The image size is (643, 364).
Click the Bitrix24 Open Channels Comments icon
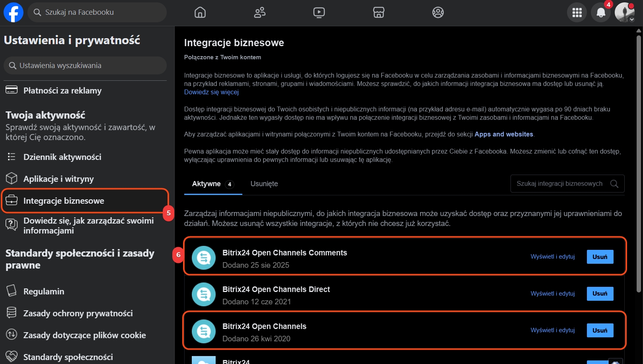coord(204,258)
